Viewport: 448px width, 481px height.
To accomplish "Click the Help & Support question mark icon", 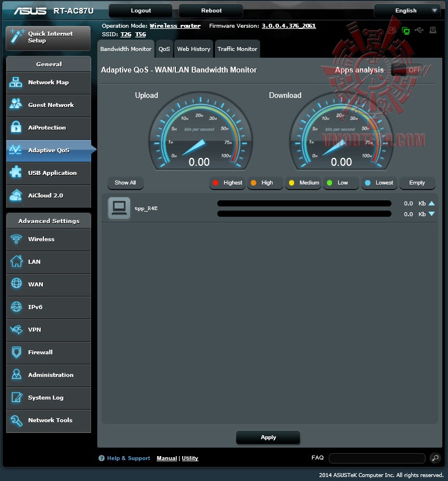I will coord(101,458).
